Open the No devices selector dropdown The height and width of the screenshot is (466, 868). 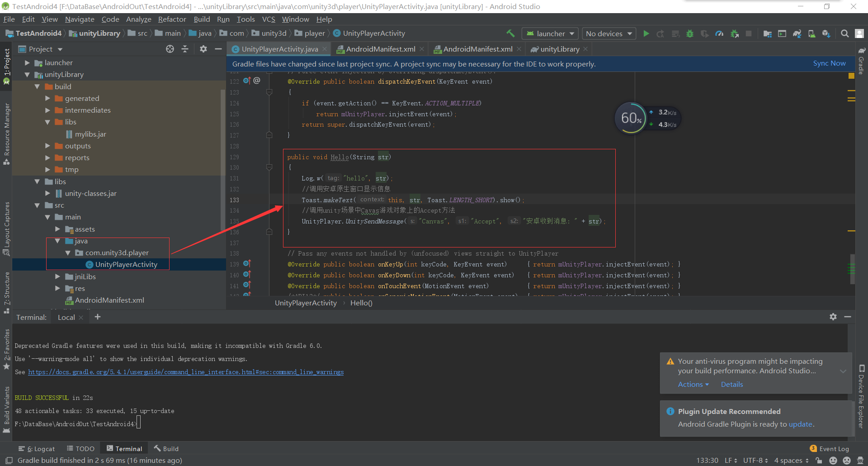click(609, 33)
